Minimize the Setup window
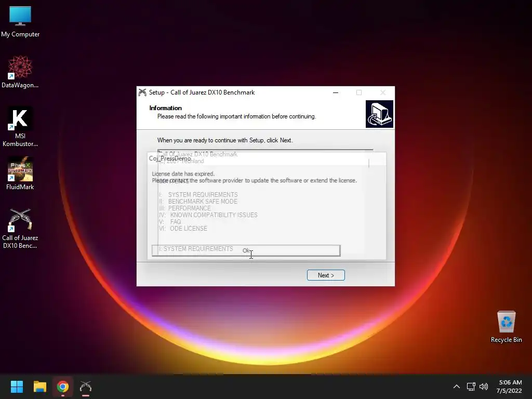This screenshot has height=399, width=532. point(336,92)
